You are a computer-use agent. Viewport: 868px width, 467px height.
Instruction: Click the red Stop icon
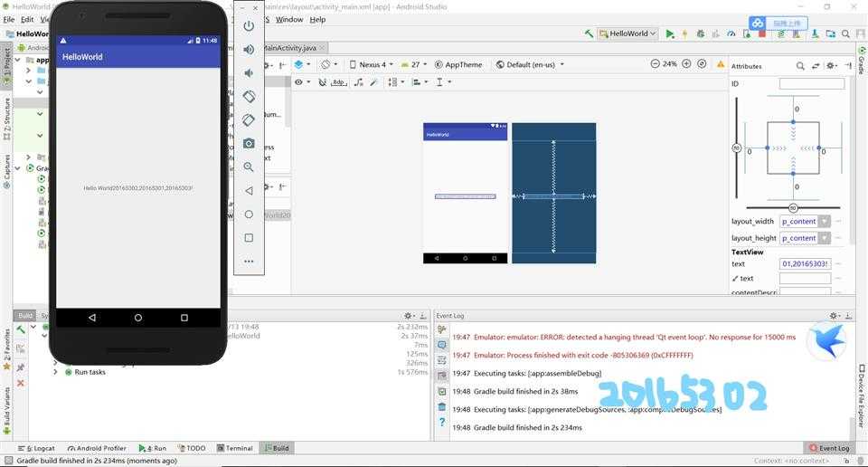pyautogui.click(x=761, y=33)
